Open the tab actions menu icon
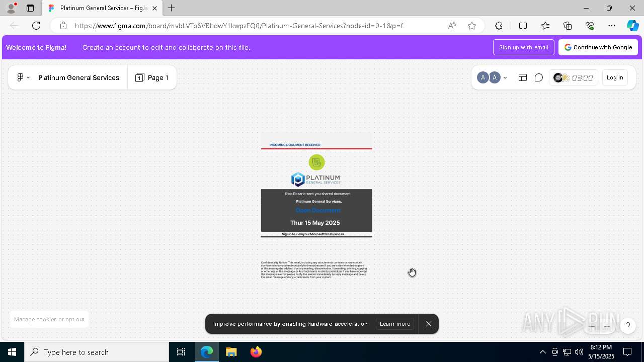This screenshot has height=362, width=644. (x=30, y=8)
